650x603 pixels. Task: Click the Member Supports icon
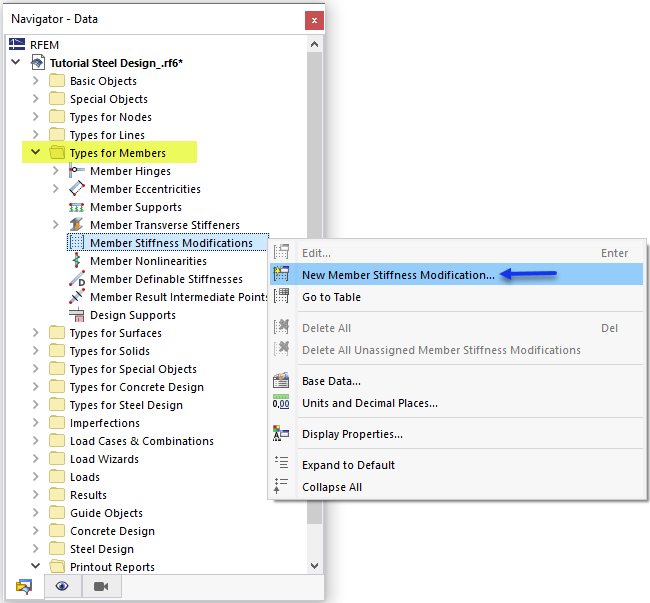(77, 207)
